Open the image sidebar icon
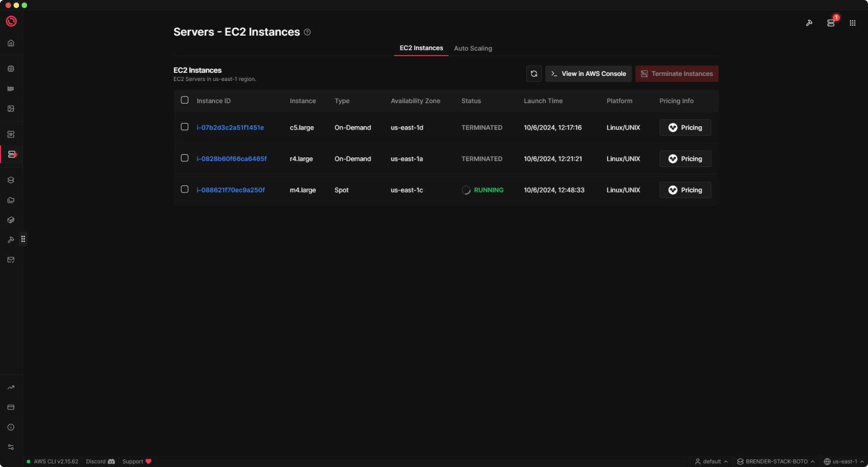The width and height of the screenshot is (868, 467). click(11, 109)
